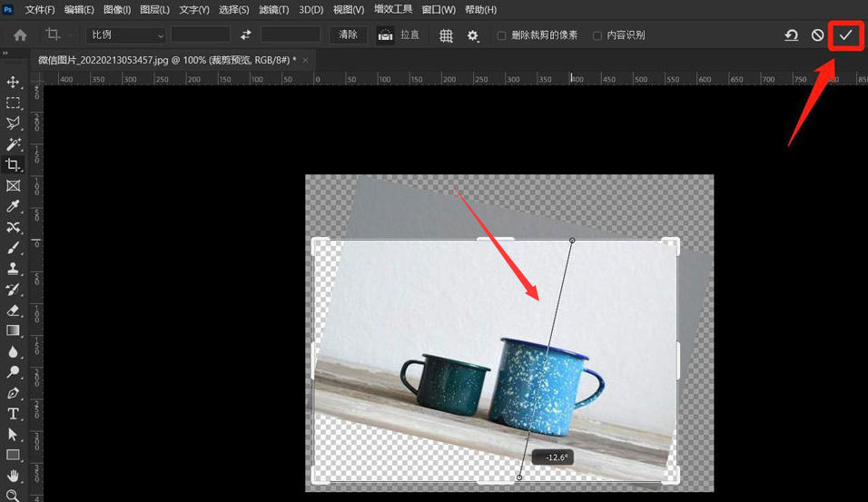Screen dimensions: 868x502
Task: Pick the Eyedropper tool
Action: 14,207
